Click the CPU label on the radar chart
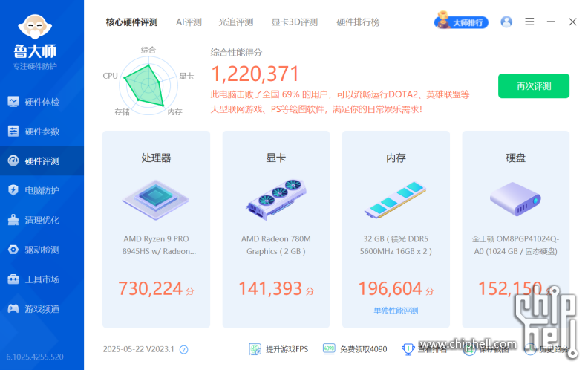Viewport: 588px width, 370px height. pos(110,76)
